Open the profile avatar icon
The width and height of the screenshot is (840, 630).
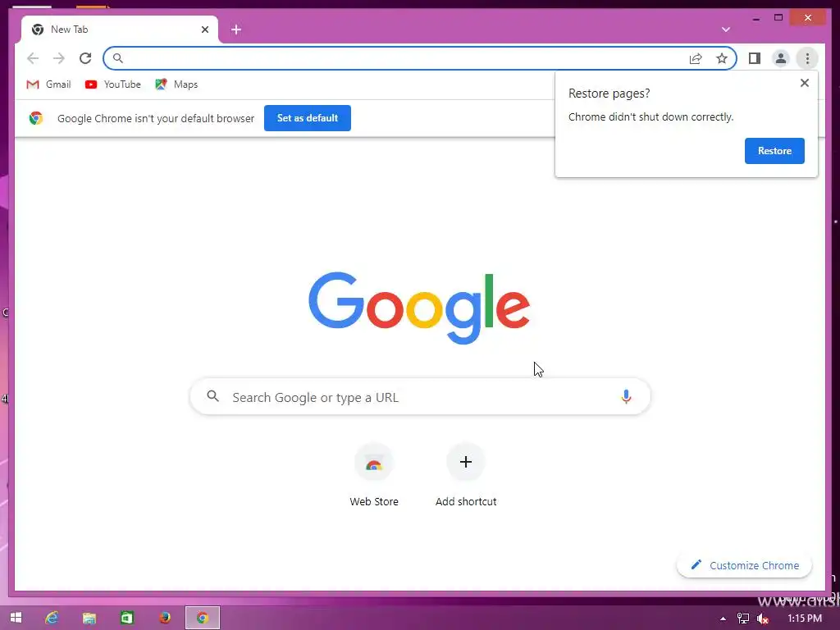click(781, 58)
